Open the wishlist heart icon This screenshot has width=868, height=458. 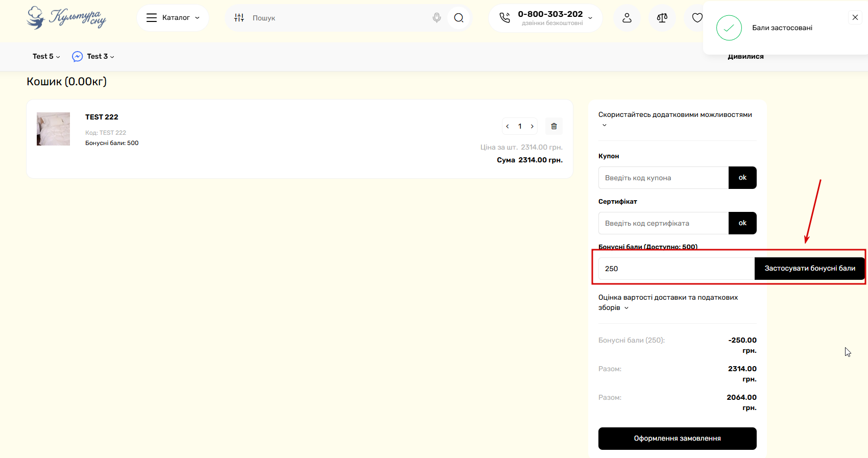tap(697, 18)
